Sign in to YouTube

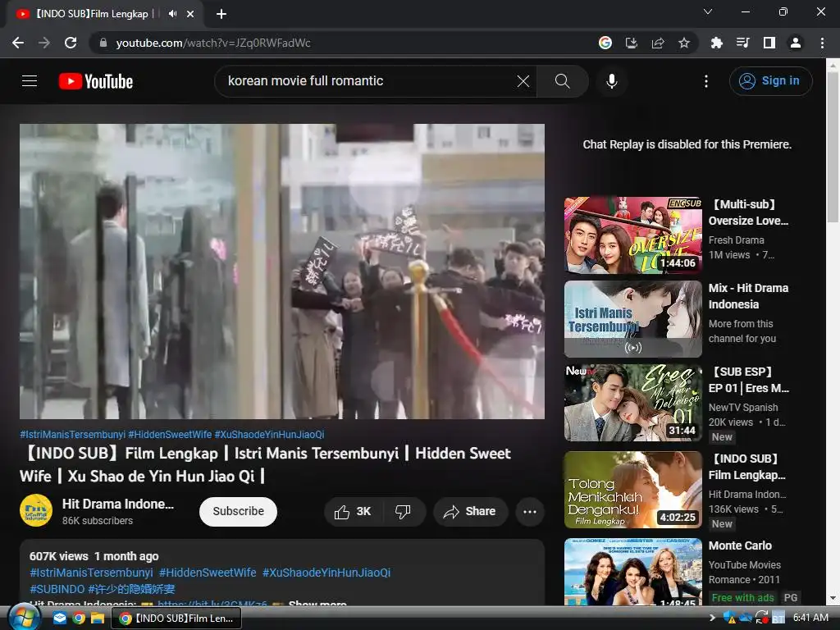click(770, 81)
